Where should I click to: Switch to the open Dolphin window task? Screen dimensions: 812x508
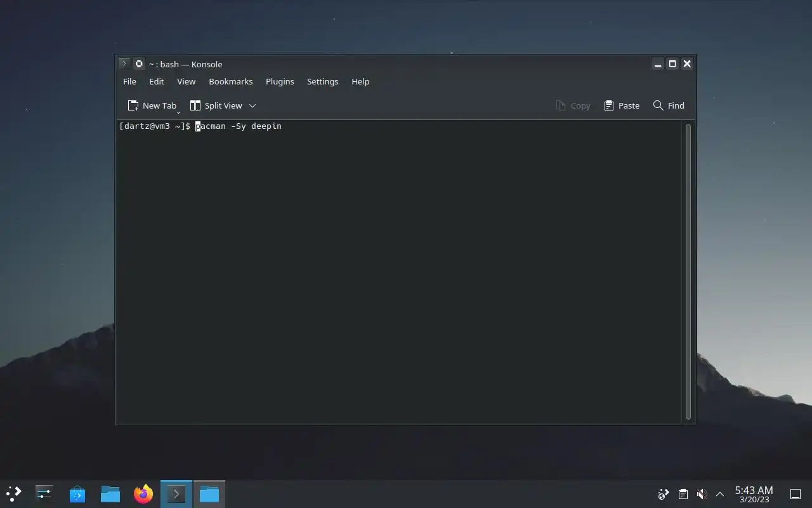point(209,493)
